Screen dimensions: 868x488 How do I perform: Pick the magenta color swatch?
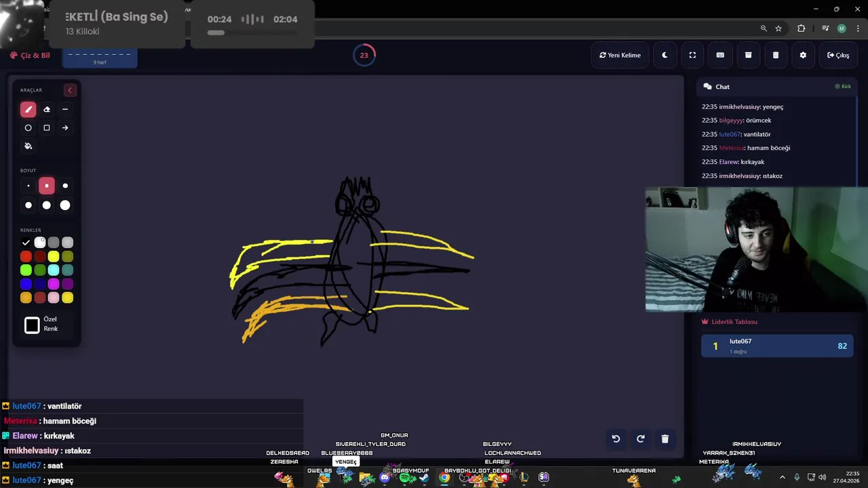[54, 284]
